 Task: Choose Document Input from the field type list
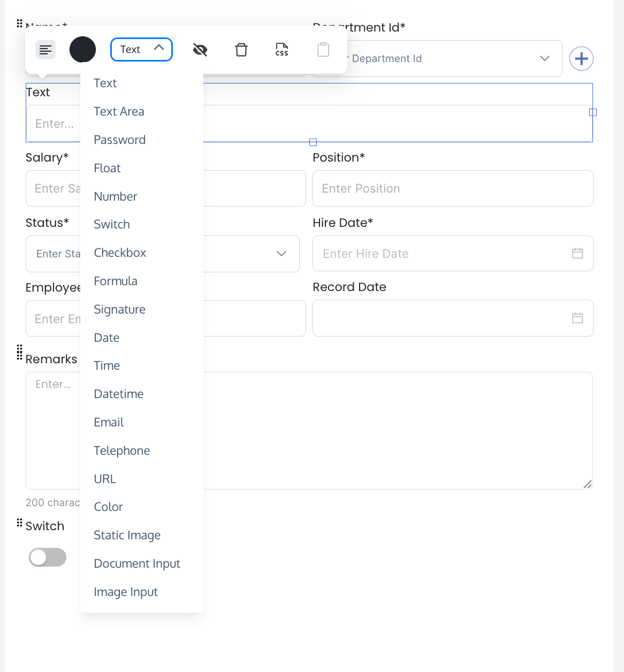(x=137, y=563)
